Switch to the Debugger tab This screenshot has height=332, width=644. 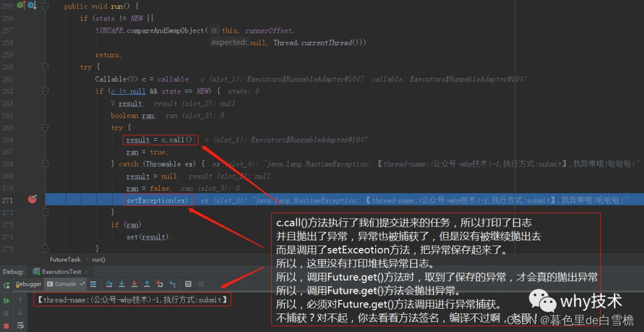(x=29, y=284)
